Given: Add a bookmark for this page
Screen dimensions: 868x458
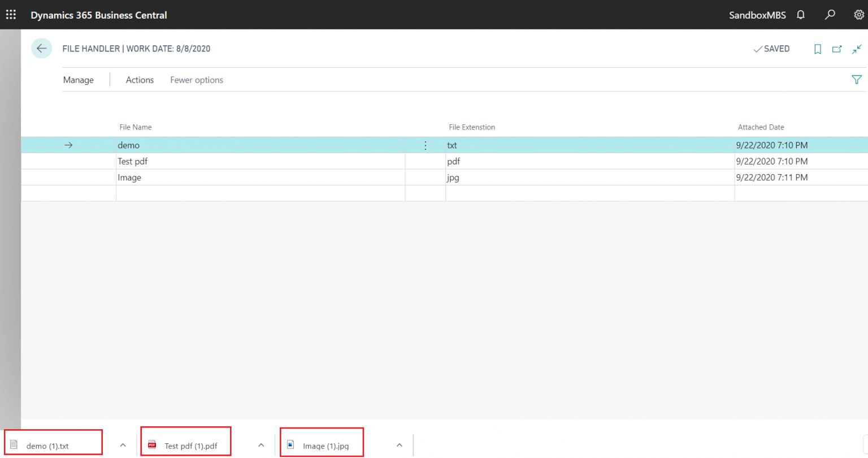Looking at the screenshot, I should pos(818,49).
